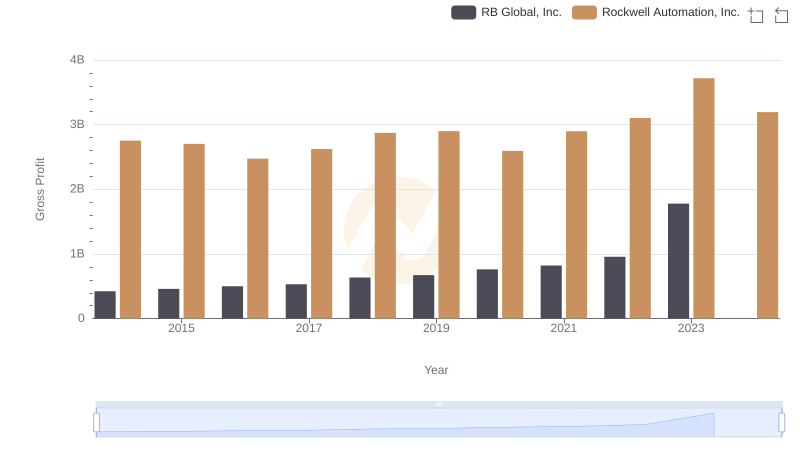800x461 pixels.
Task: Click the 2018 Rockwell Automation tan bar
Action: click(385, 226)
